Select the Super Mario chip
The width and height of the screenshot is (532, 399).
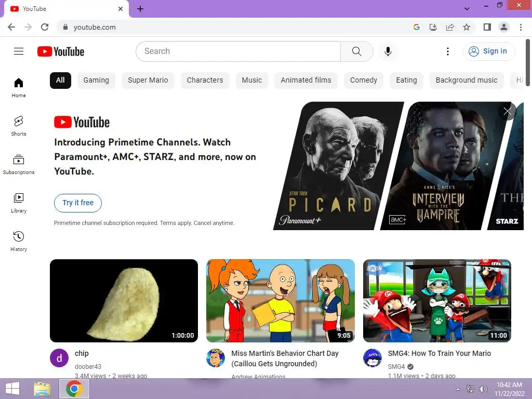coord(148,81)
